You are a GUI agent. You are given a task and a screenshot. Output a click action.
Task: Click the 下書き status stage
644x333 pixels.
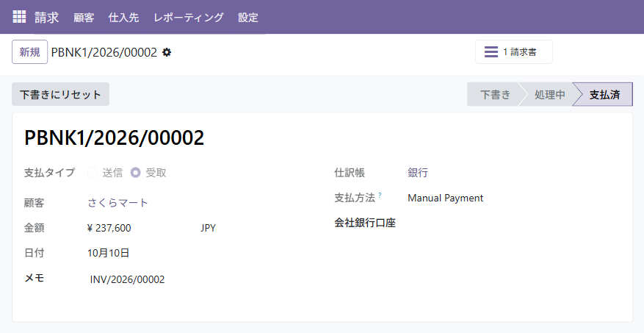(x=495, y=95)
